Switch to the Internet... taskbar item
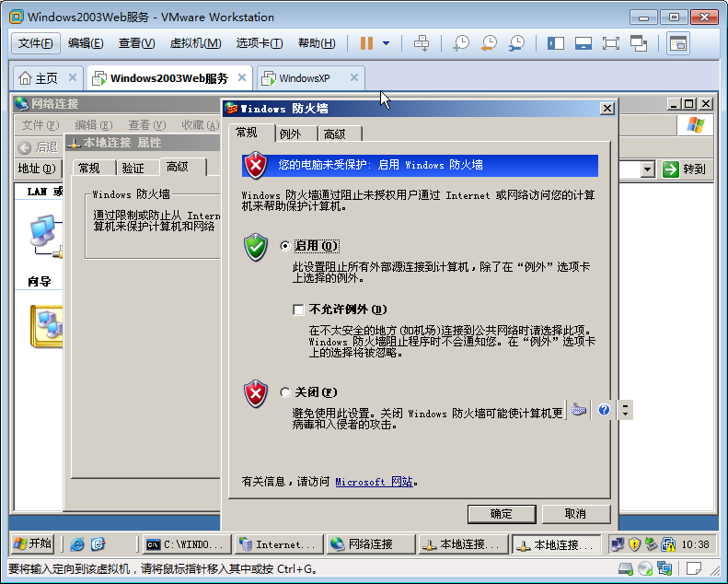This screenshot has width=728, height=584. [279, 544]
